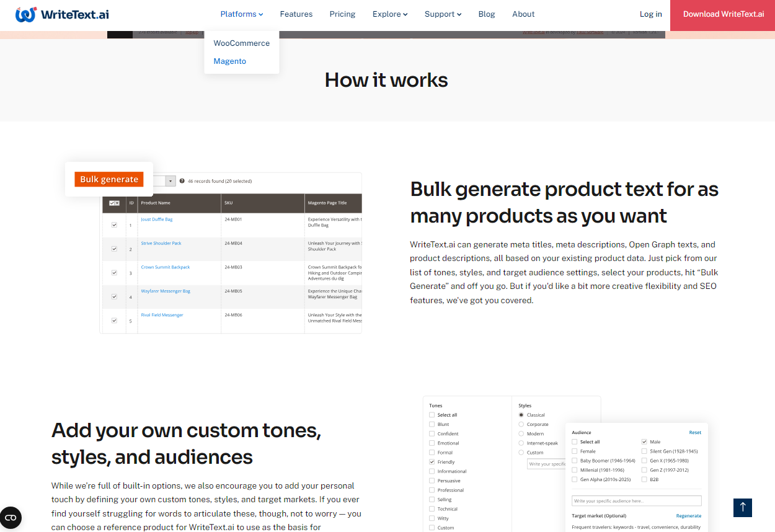
Task: Check the Emotional tone checkbox
Action: tap(432, 443)
